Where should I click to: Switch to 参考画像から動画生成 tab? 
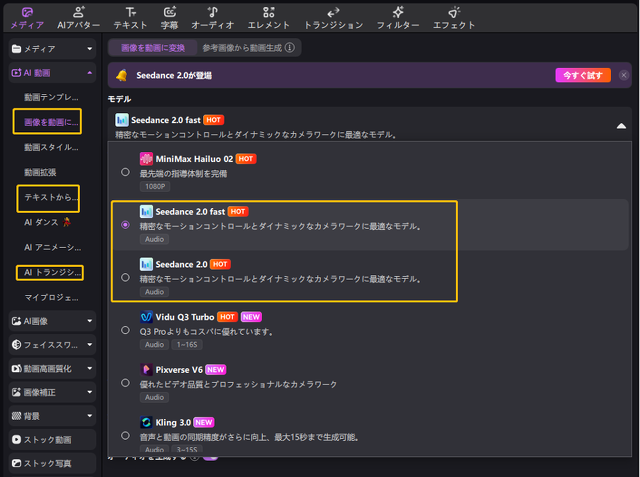[x=248, y=47]
